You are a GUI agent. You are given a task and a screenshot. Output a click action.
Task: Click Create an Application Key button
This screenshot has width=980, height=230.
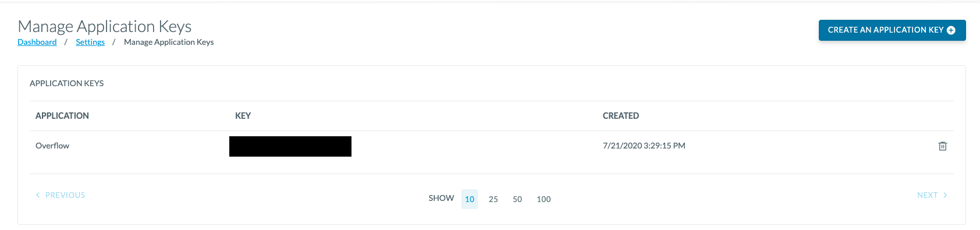pyautogui.click(x=892, y=30)
